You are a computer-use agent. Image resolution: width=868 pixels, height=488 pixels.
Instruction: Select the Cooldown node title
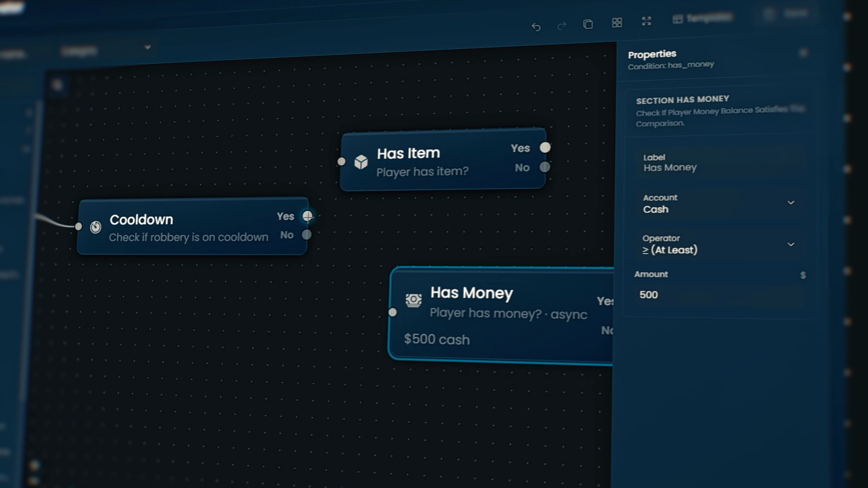[x=141, y=220]
